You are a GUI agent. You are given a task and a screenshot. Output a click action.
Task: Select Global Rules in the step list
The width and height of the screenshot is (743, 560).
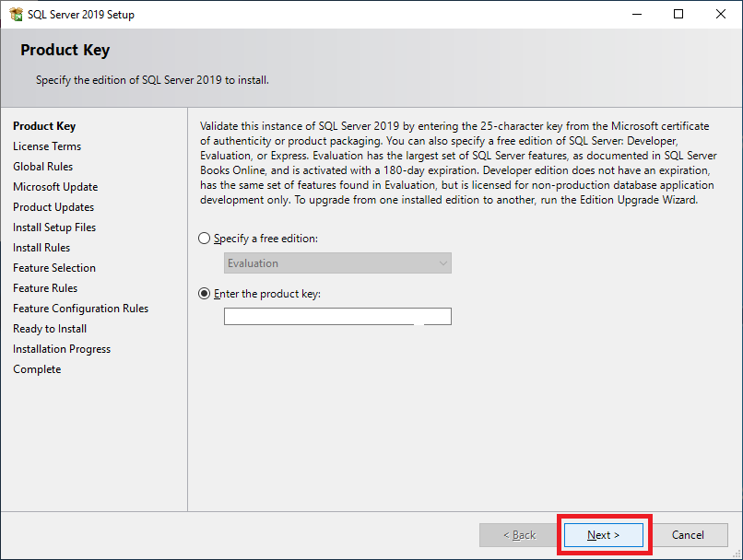(42, 167)
